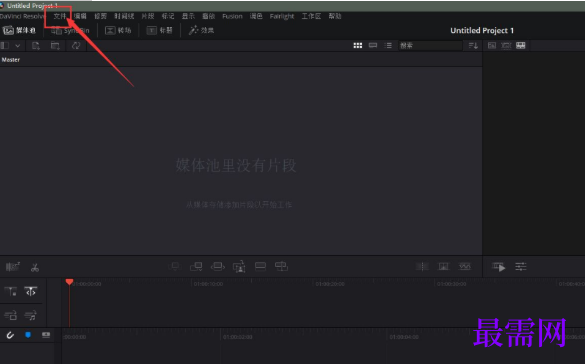The image size is (585, 364).
Task: Open the Fairlight menu
Action: (x=282, y=16)
